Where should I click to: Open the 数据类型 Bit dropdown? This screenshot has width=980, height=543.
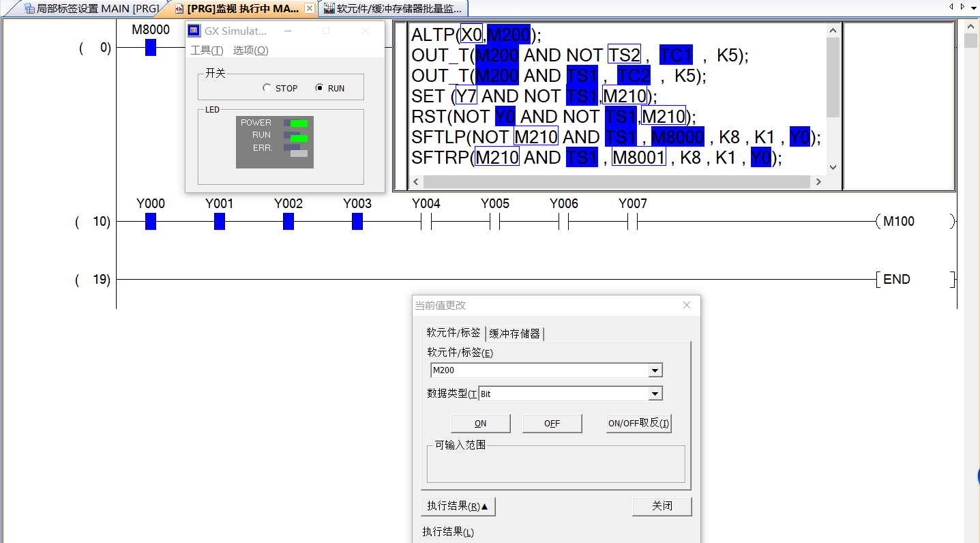point(655,394)
